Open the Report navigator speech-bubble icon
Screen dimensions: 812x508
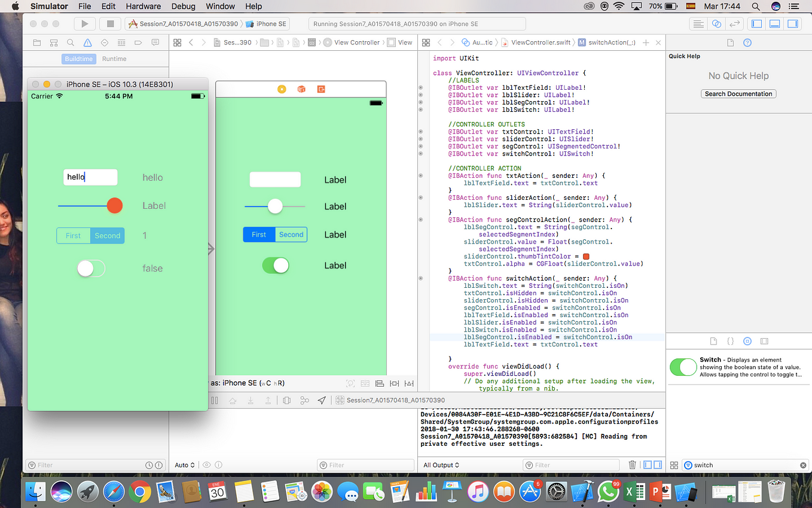pos(155,42)
